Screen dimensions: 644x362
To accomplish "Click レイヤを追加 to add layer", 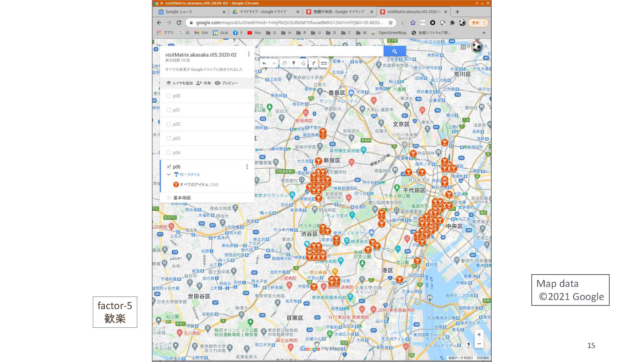I will tap(180, 83).
